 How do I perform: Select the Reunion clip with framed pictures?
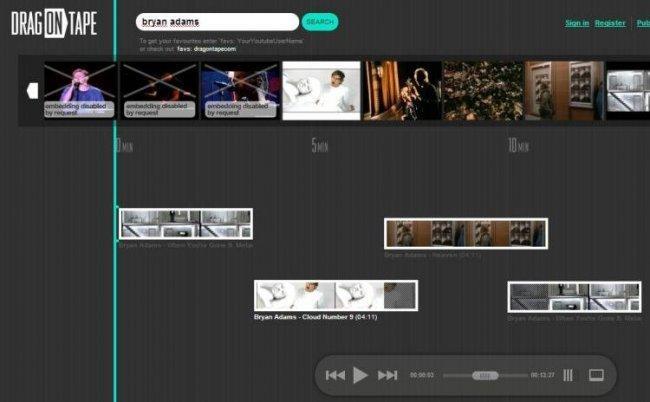[x=466, y=233]
